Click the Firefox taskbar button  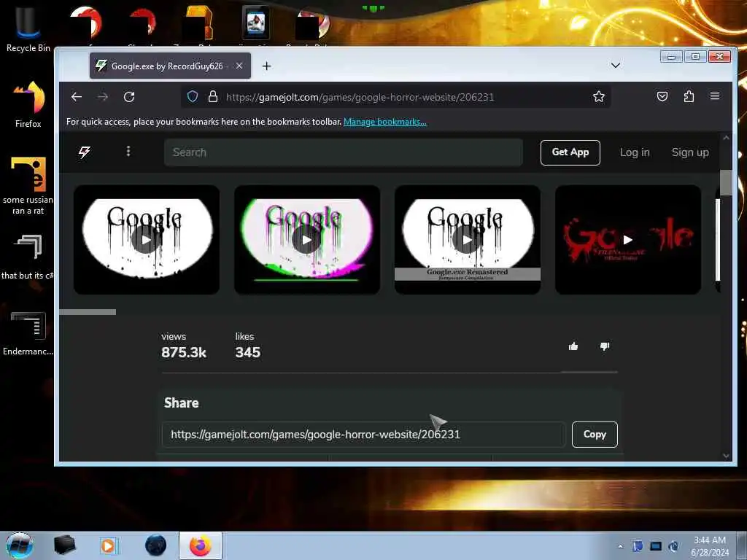201,545
